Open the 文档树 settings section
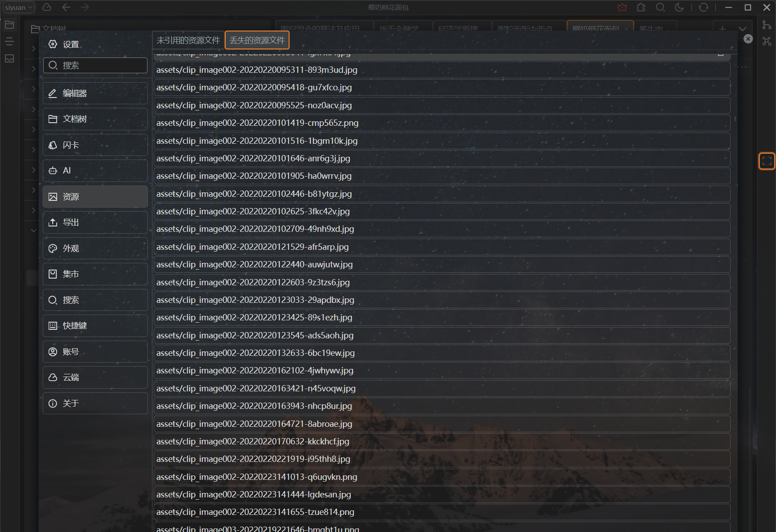The image size is (776, 532). [95, 119]
